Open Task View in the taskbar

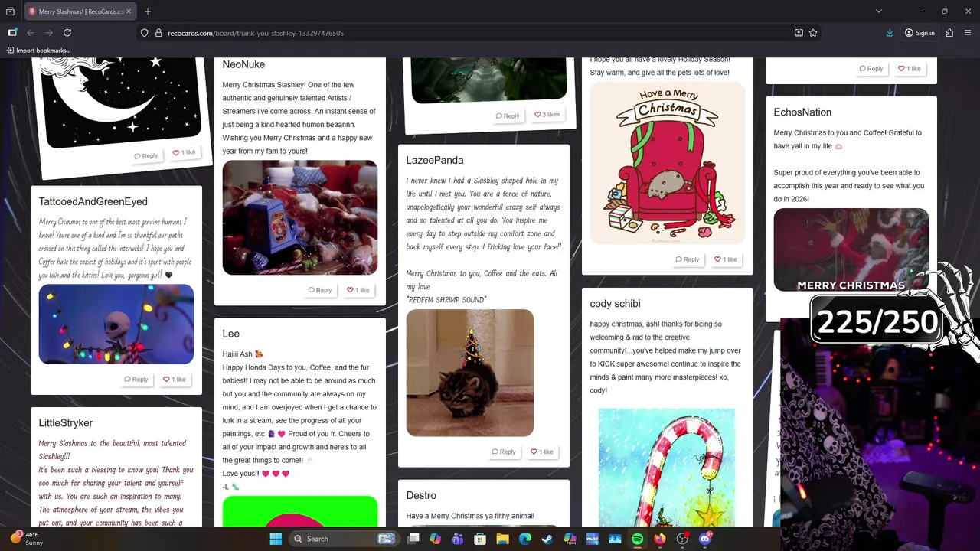(x=413, y=539)
